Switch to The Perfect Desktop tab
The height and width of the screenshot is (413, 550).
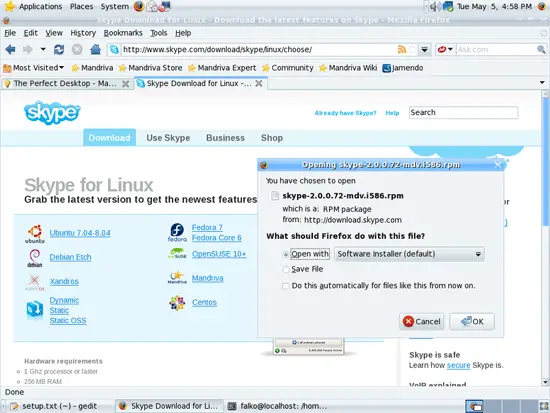point(65,84)
